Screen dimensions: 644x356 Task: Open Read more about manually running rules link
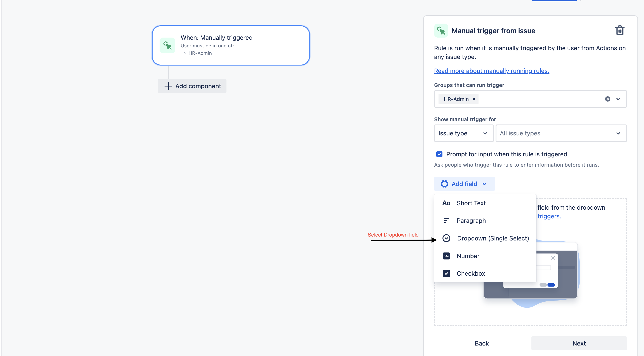click(491, 71)
